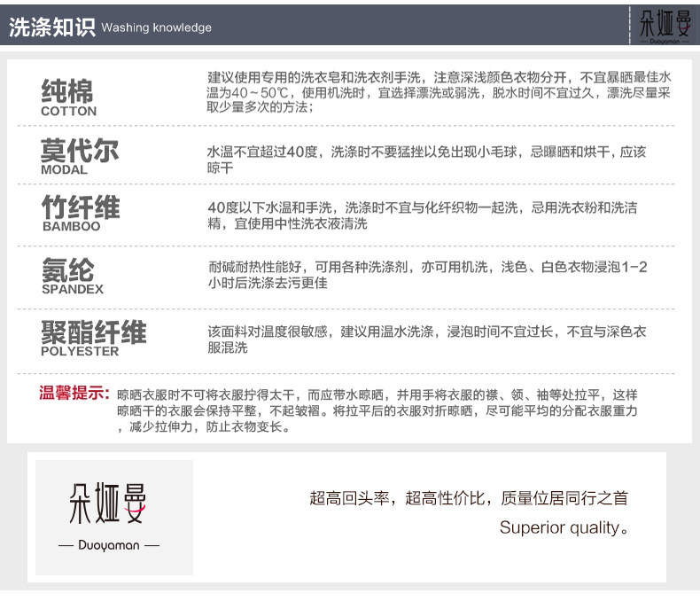The height and width of the screenshot is (601, 700).
Task: Click the spandex care text starting 耐碱耐热性能好
Action: coord(428,275)
